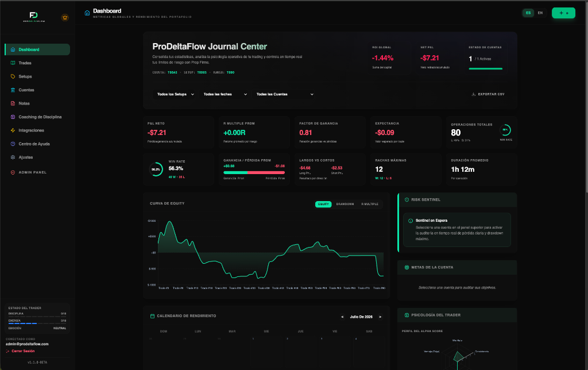Go to previous month in calendar
The image size is (588, 370).
(x=342, y=317)
